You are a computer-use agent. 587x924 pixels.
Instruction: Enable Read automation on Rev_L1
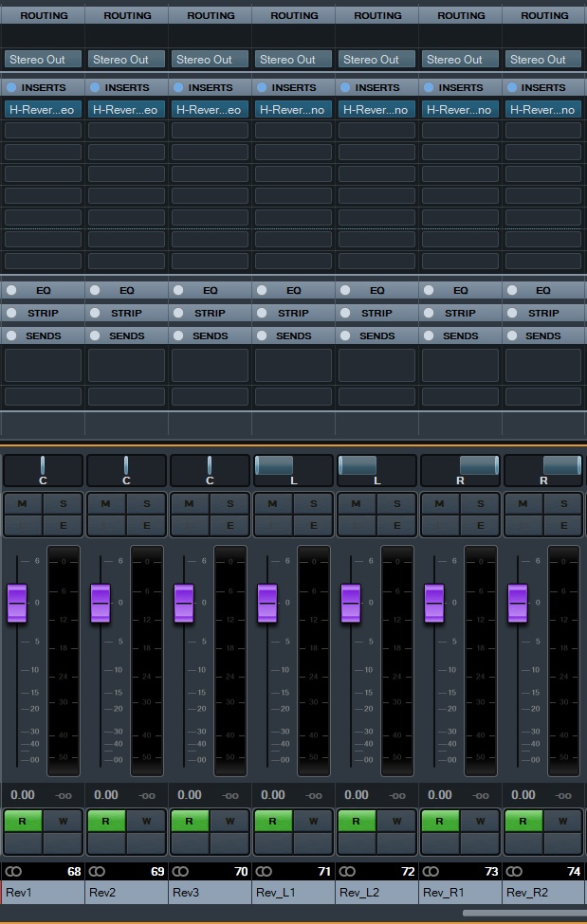pyautogui.click(x=272, y=821)
